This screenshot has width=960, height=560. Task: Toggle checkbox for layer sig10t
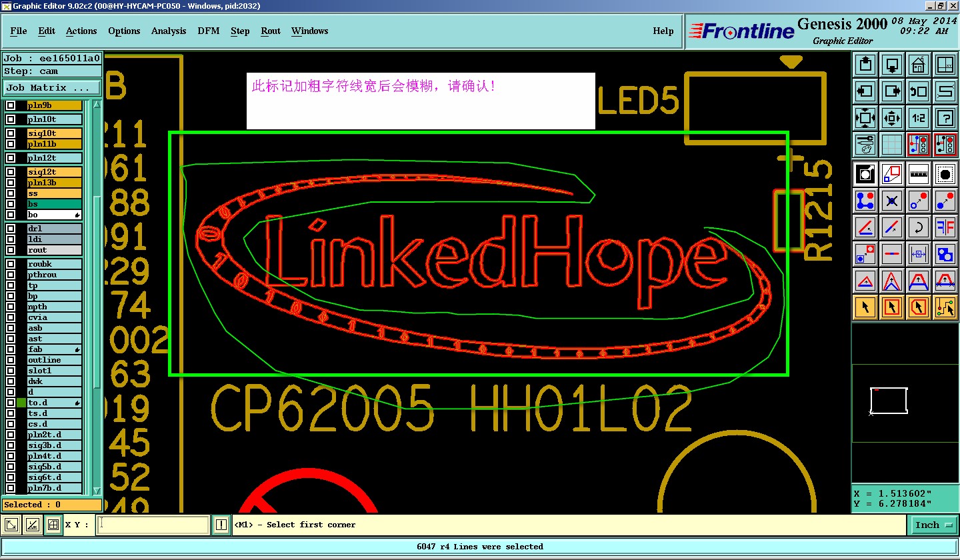pos(11,133)
